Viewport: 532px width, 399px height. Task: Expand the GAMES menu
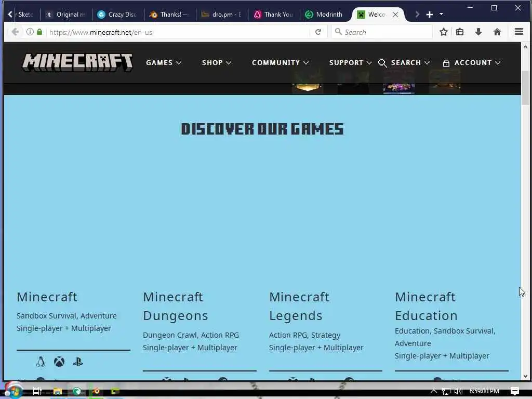(x=164, y=63)
